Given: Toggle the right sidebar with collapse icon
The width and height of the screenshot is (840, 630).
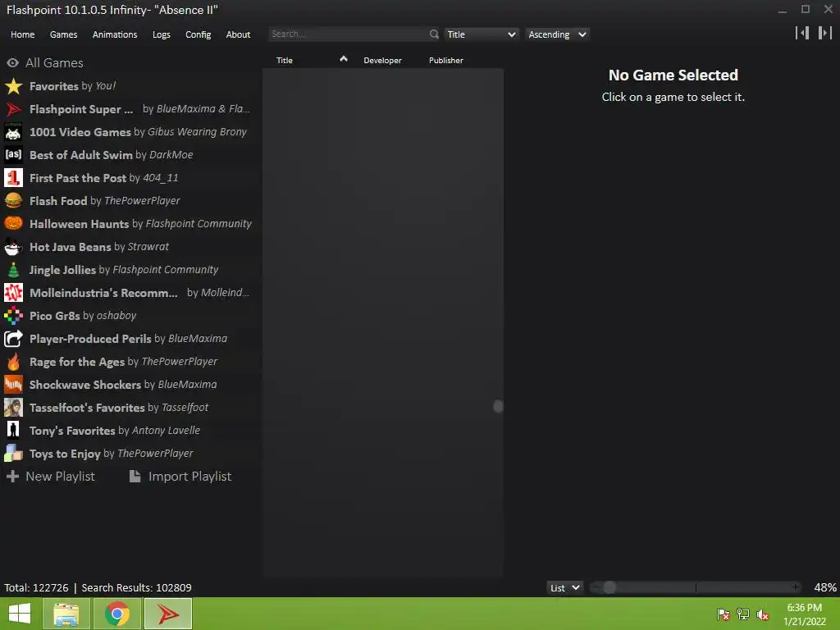Looking at the screenshot, I should (x=825, y=33).
